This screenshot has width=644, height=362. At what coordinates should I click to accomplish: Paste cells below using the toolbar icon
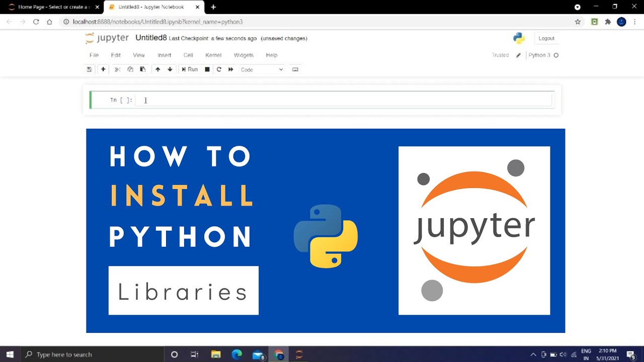[143, 69]
